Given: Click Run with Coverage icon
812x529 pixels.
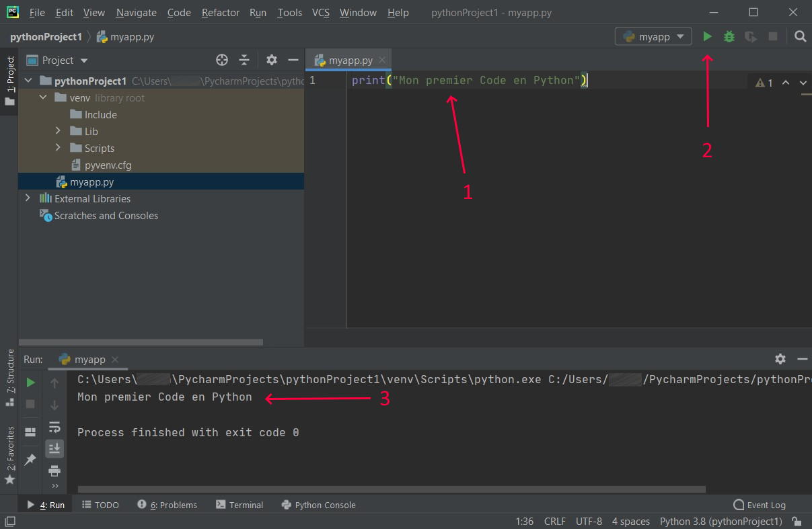Looking at the screenshot, I should click(750, 36).
